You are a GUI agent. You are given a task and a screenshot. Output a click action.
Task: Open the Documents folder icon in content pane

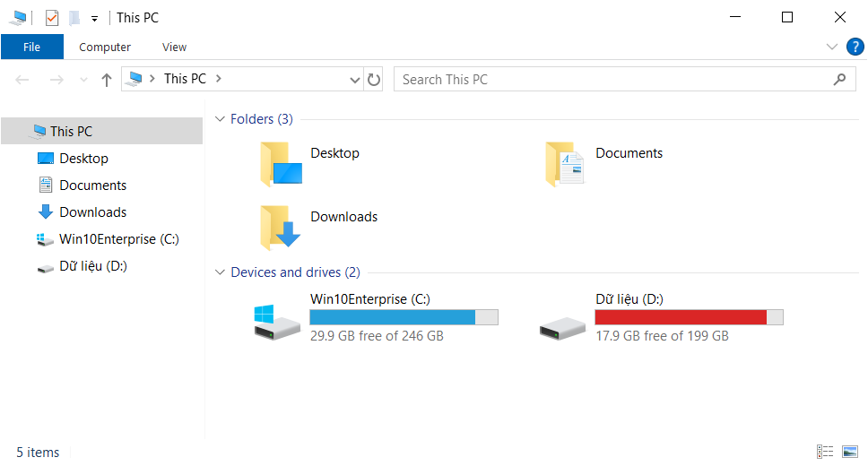coord(565,164)
